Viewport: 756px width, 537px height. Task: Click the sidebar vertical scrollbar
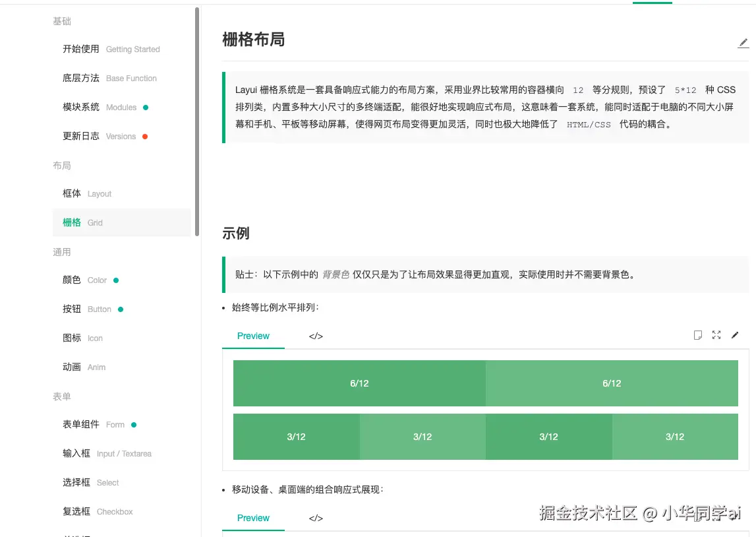[x=196, y=121]
